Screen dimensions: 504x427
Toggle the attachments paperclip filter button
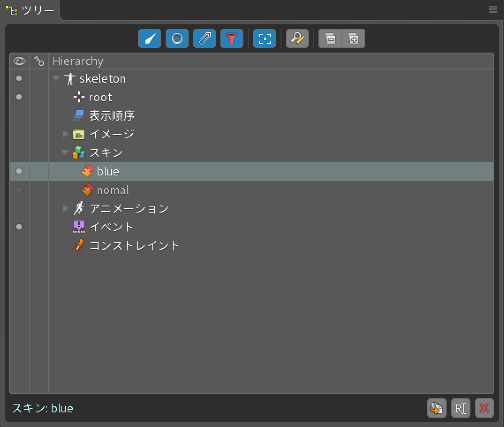[x=205, y=38]
